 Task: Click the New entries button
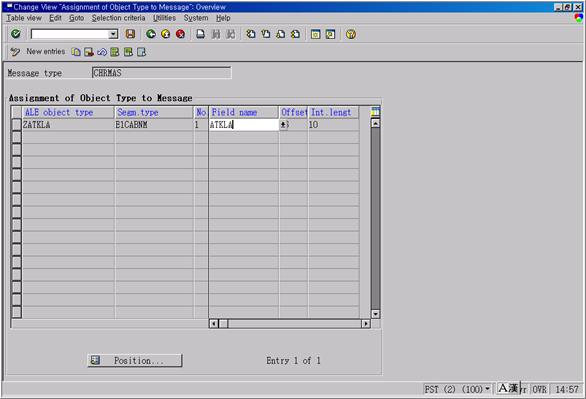pyautogui.click(x=46, y=52)
